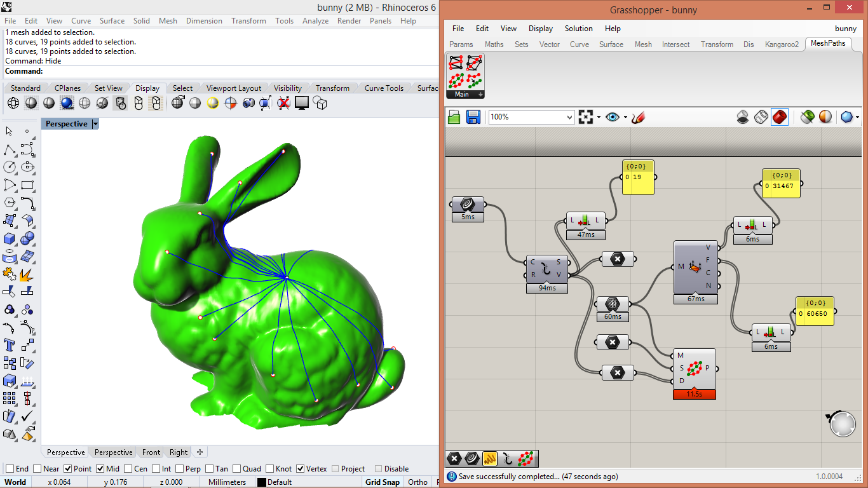Select the Circle tool in Rhino sidebar
This screenshot has width=868, height=488.
(x=10, y=168)
